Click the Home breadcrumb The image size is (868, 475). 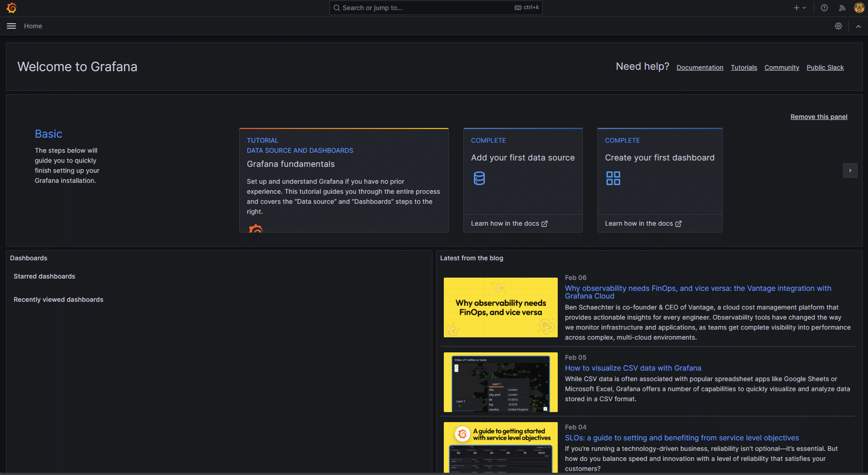[x=33, y=26]
